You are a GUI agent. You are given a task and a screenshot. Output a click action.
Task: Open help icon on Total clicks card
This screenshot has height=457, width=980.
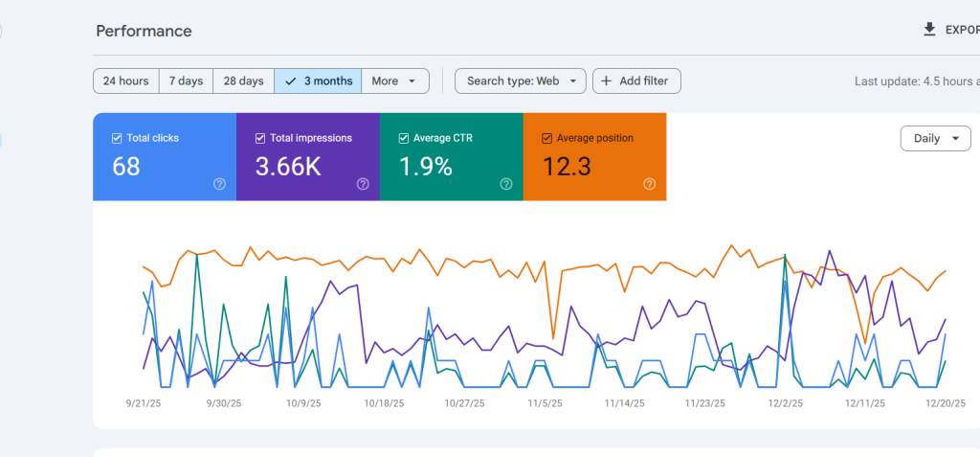219,184
